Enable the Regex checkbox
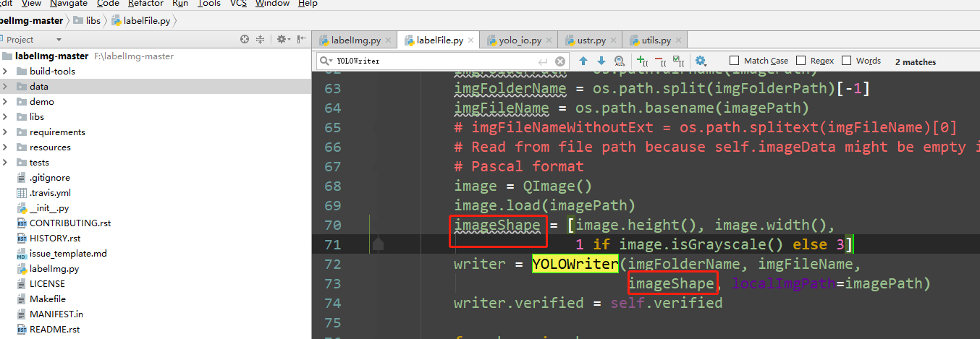This screenshot has height=339, width=980. click(801, 61)
